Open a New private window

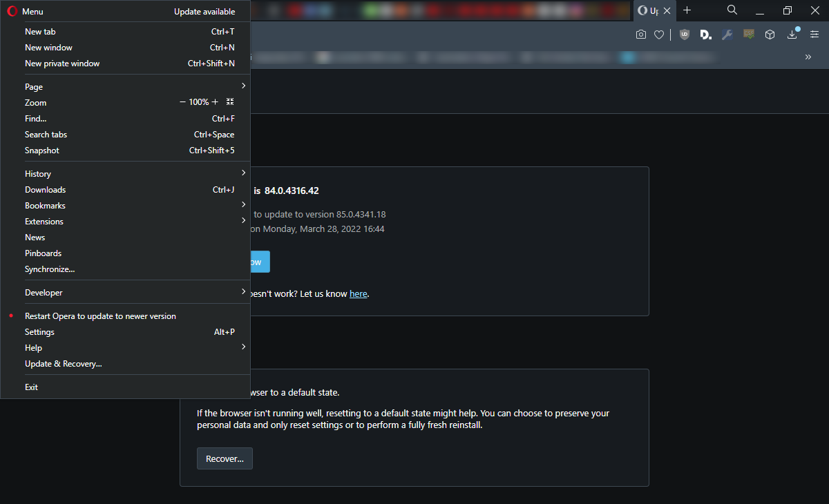click(125, 64)
